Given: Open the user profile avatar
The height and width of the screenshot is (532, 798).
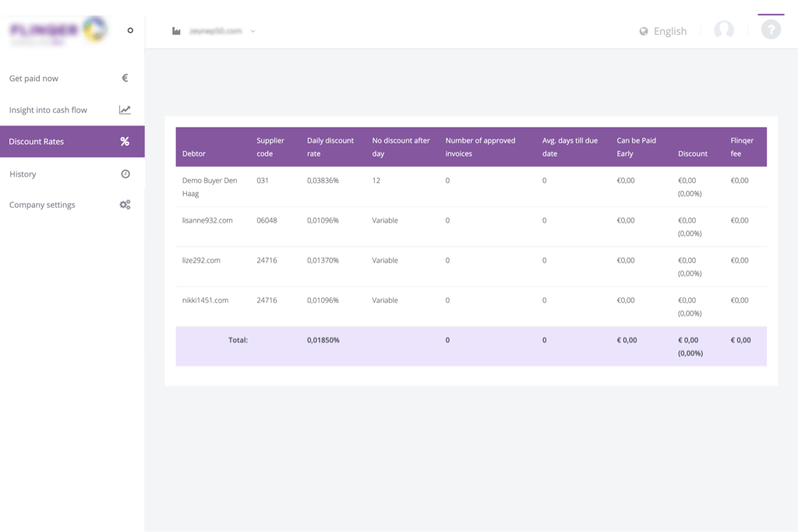Looking at the screenshot, I should pyautogui.click(x=724, y=30).
